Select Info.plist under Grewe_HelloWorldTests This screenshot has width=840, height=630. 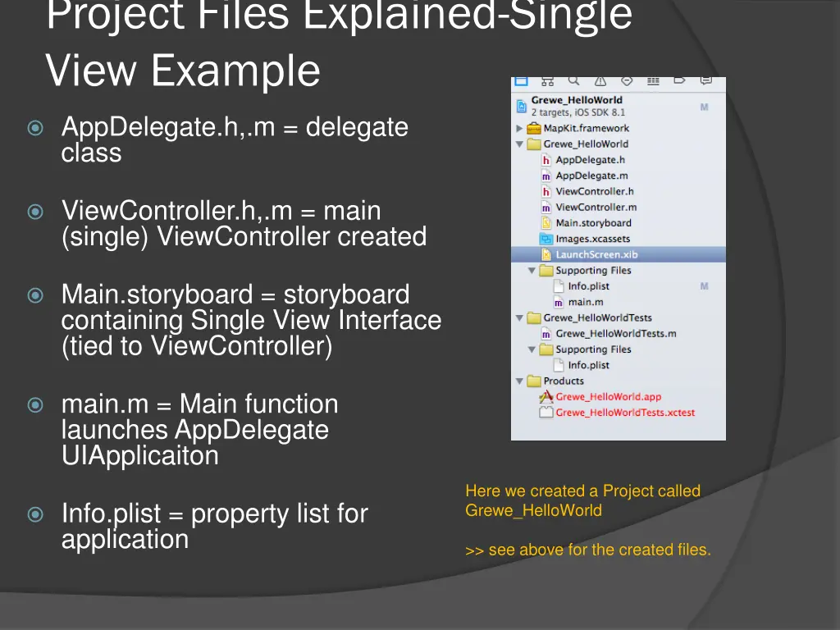coord(589,365)
